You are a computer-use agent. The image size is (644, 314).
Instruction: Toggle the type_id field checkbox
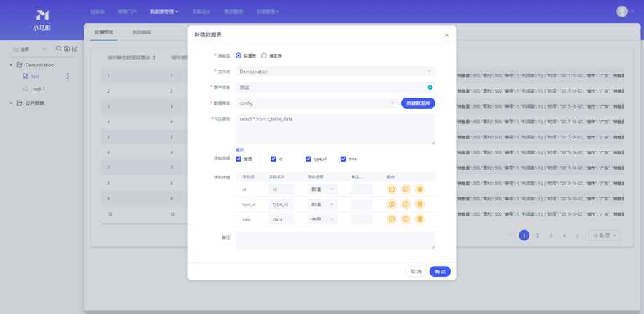[308, 159]
